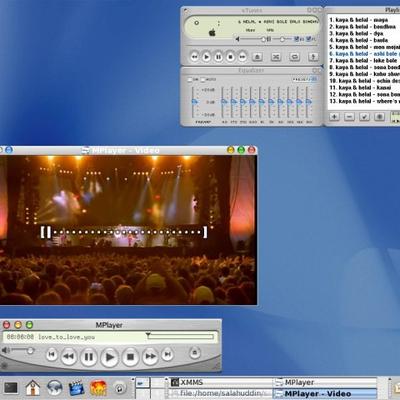Click the MPlayer skip-to-end button
Image resolution: width=400 pixels, height=400 pixels.
pos(168,354)
